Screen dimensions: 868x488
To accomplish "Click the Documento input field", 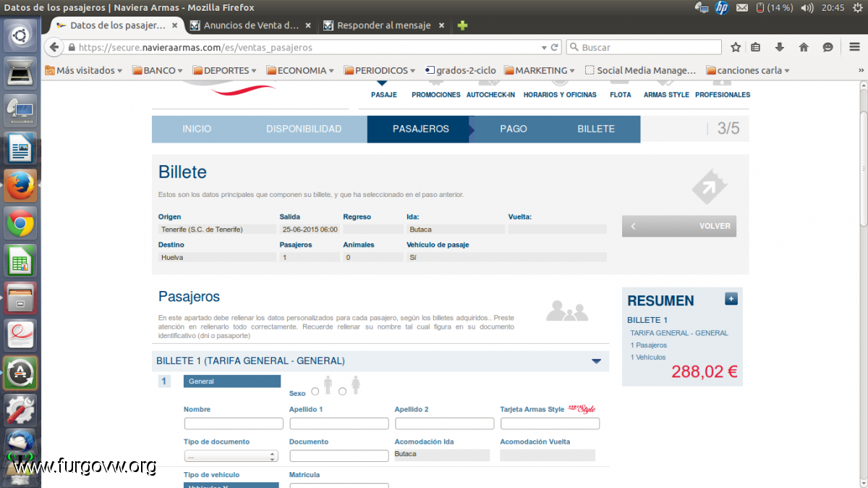I will (339, 456).
